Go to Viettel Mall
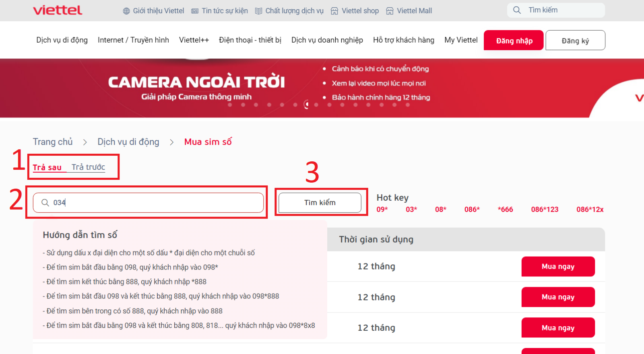The image size is (644, 354). [414, 11]
